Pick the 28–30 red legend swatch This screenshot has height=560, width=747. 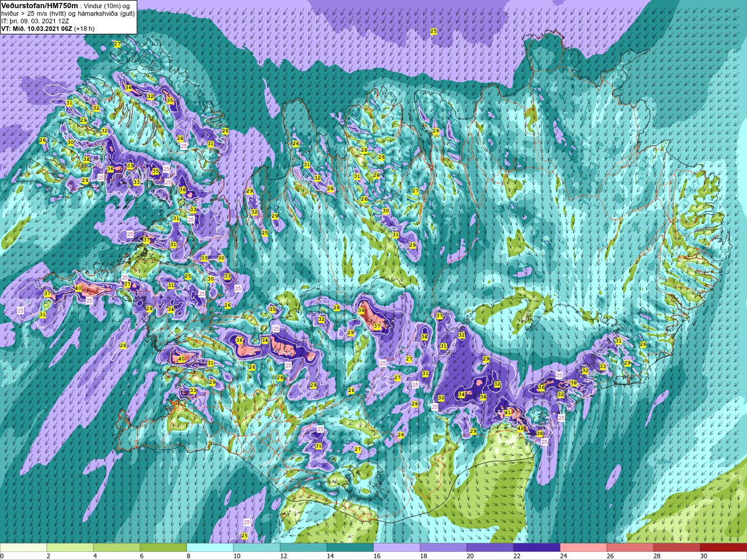(x=677, y=548)
